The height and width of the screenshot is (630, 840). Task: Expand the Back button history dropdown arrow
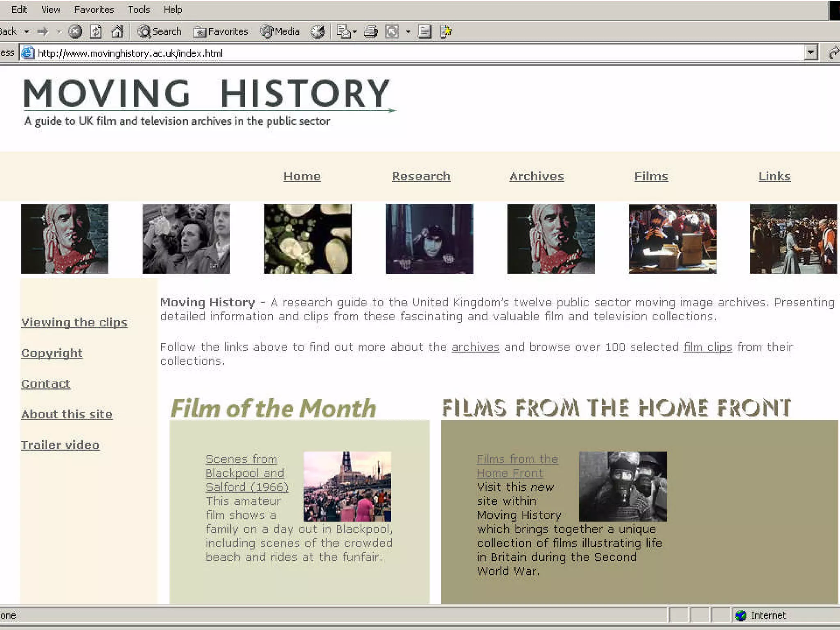[x=27, y=32]
